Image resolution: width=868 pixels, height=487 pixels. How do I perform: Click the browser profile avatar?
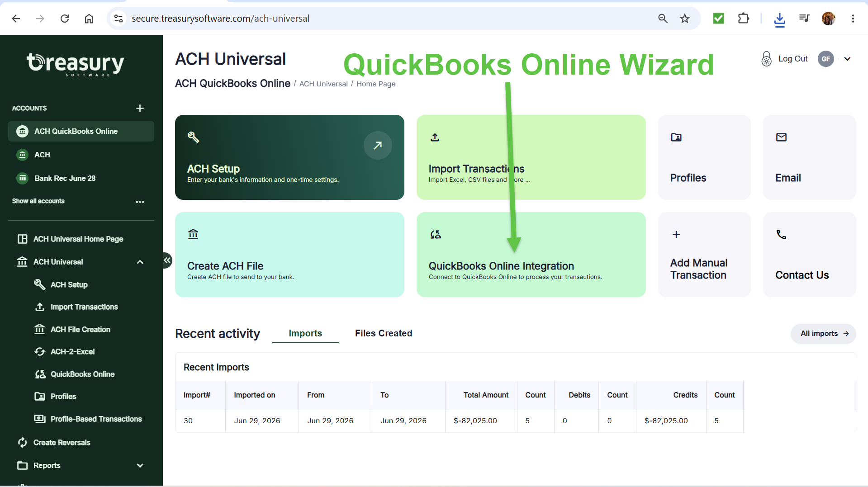829,19
